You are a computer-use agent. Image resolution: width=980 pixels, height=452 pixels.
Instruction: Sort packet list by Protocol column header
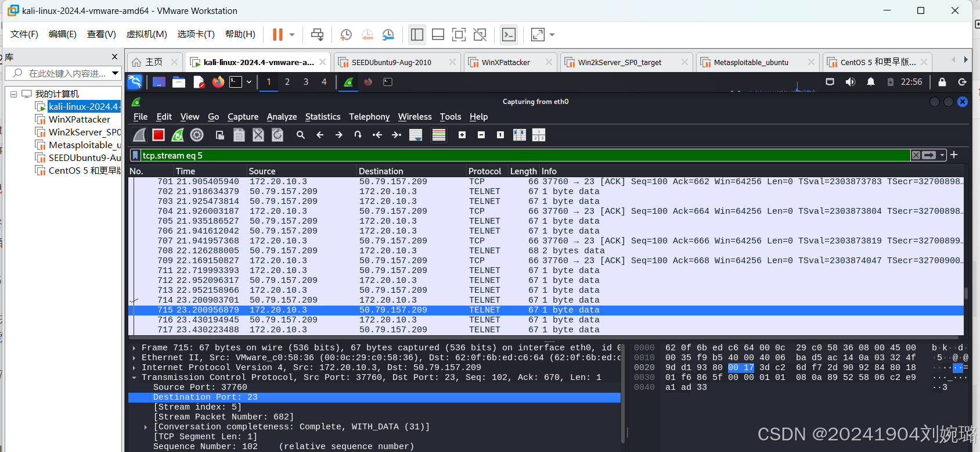pos(488,171)
